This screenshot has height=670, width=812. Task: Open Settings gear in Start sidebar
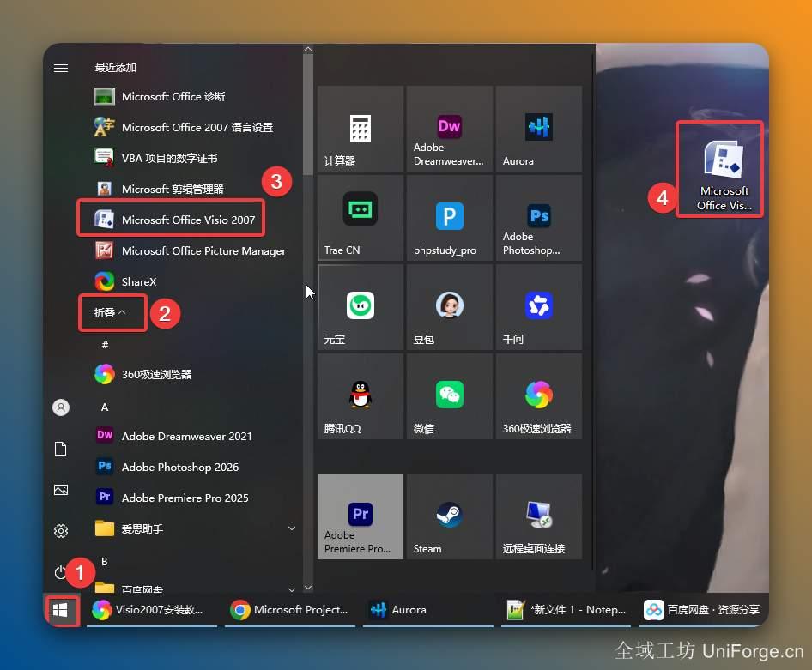pyautogui.click(x=61, y=531)
